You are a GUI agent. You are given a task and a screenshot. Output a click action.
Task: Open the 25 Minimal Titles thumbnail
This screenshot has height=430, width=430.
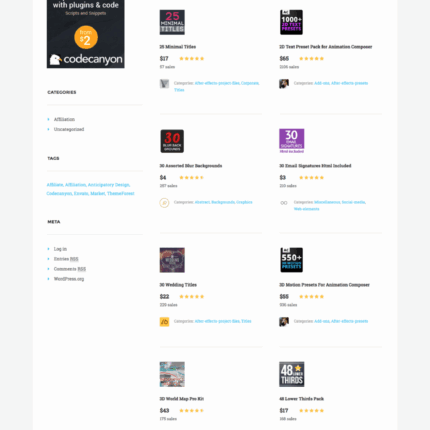[172, 22]
